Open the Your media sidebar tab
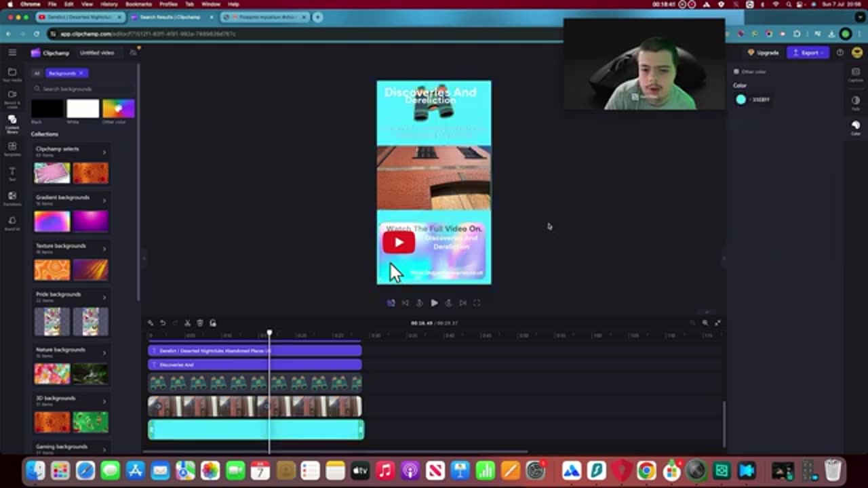Viewport: 868px width, 488px height. click(12, 74)
